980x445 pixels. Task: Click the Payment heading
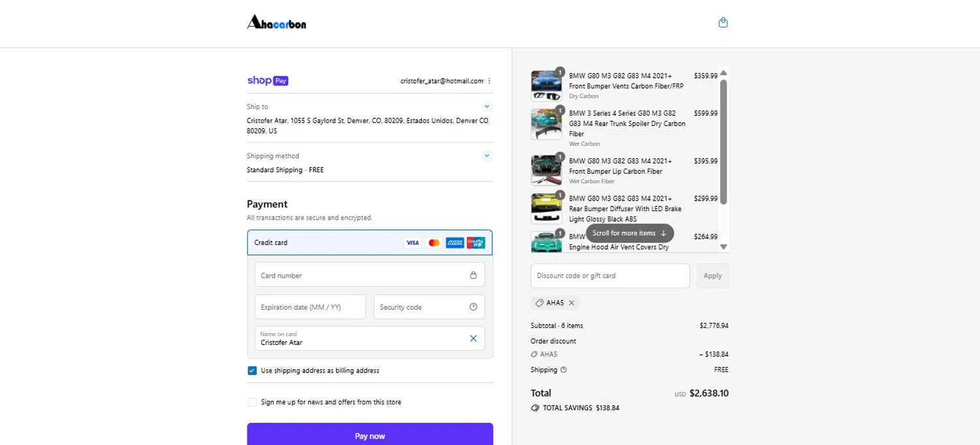(267, 204)
